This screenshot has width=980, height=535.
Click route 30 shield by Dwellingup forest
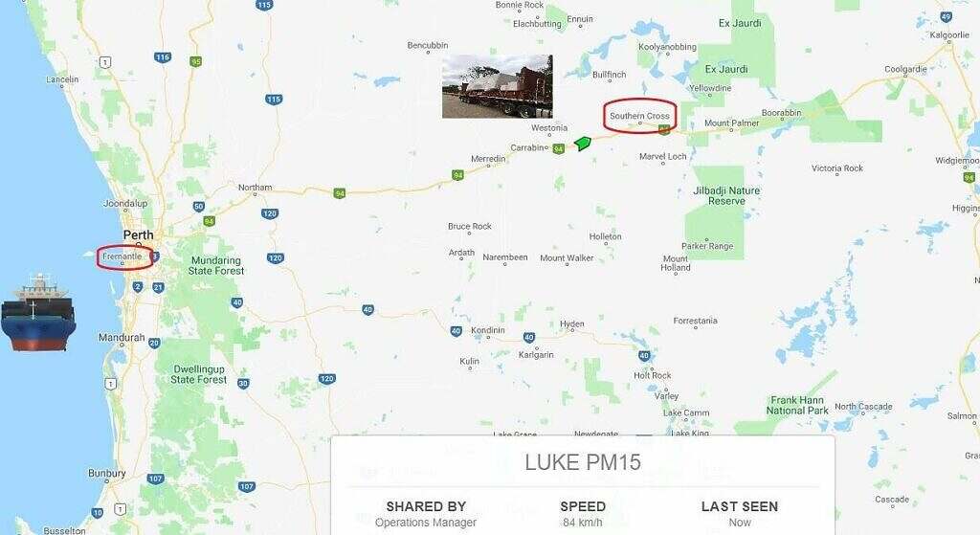coord(243,383)
